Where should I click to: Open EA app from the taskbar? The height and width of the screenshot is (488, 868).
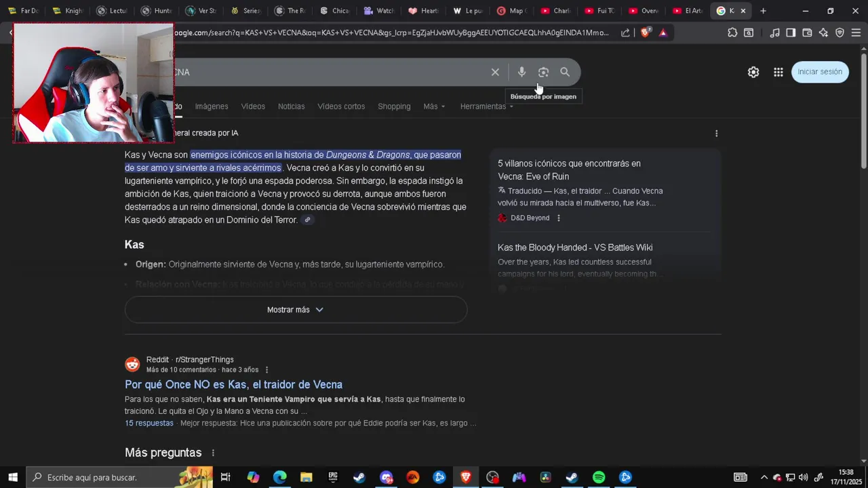point(413,477)
